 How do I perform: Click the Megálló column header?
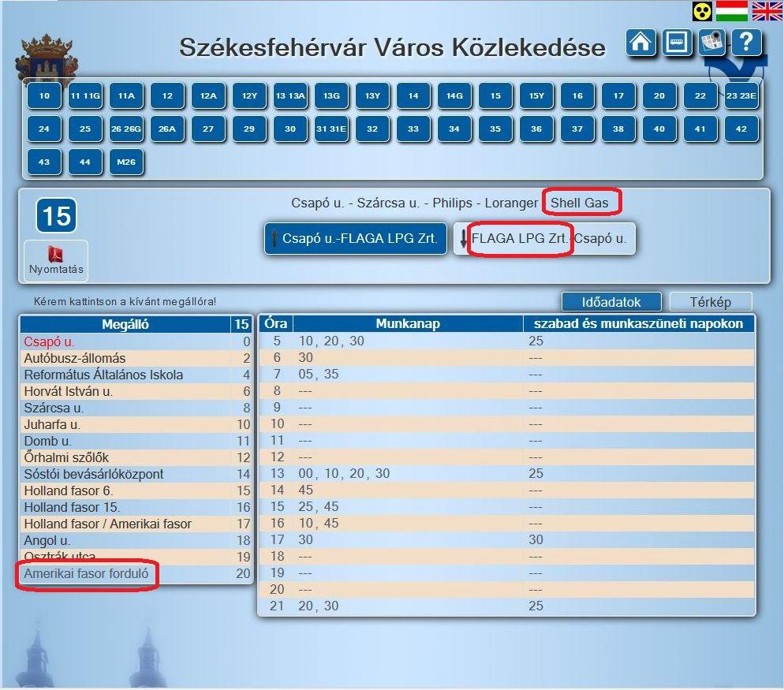pyautogui.click(x=125, y=324)
